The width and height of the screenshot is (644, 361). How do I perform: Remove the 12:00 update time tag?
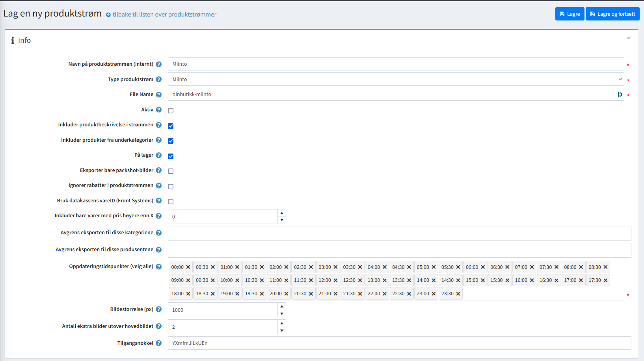coord(335,280)
